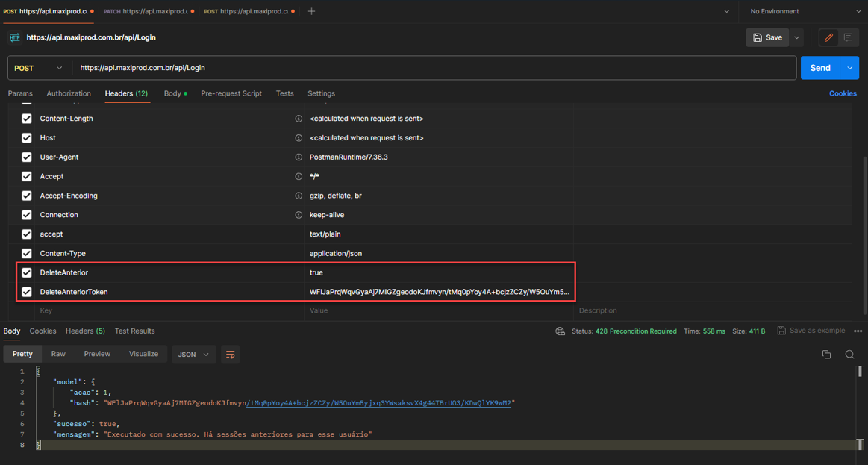Open the Test Results tab
Screen dimensions: 868x465
click(x=134, y=331)
